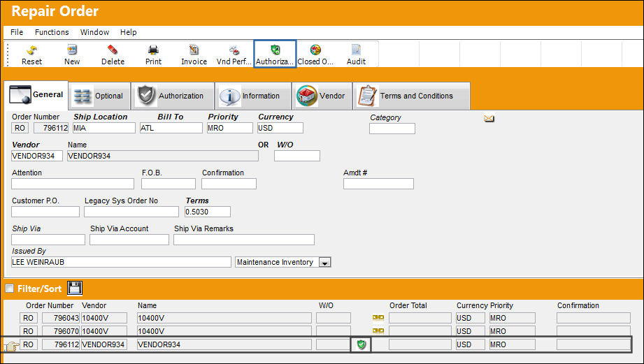Open the File menu
Image resolution: width=644 pixels, height=364 pixels.
click(17, 32)
